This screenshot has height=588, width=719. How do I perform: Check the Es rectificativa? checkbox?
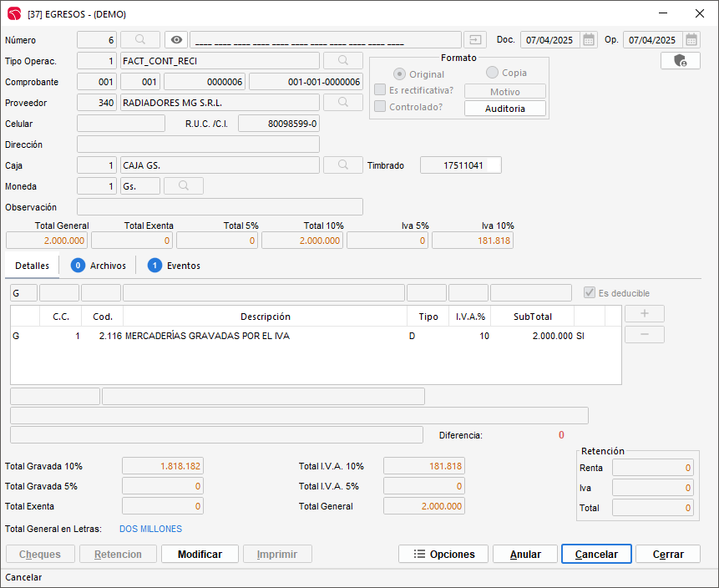coord(380,90)
